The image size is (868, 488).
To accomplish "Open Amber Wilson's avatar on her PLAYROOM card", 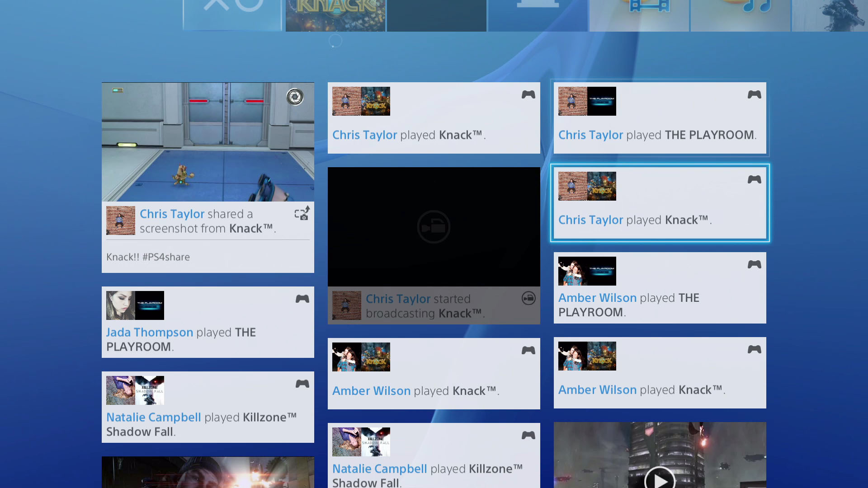I will [x=573, y=271].
